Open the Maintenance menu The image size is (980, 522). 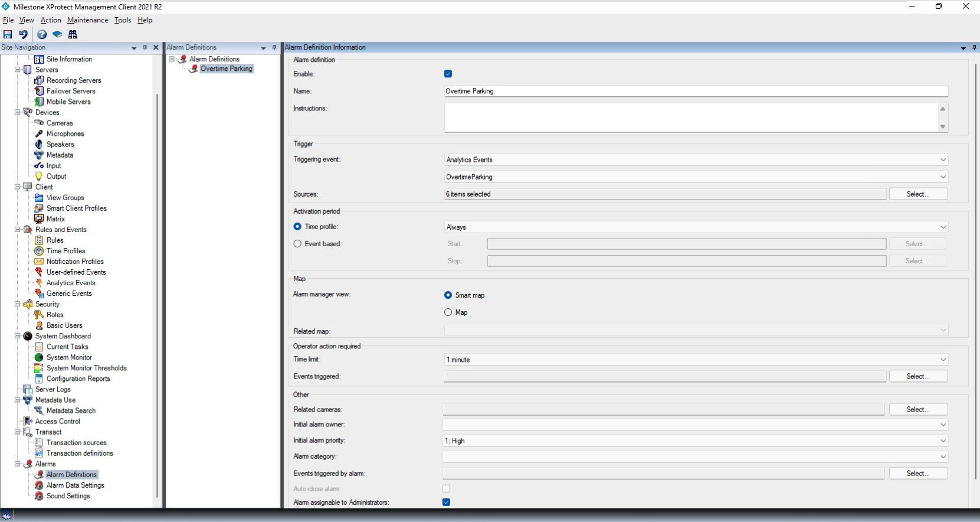point(88,20)
